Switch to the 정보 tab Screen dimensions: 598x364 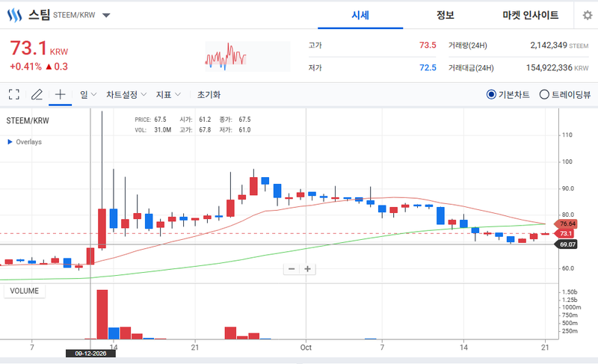click(x=445, y=15)
